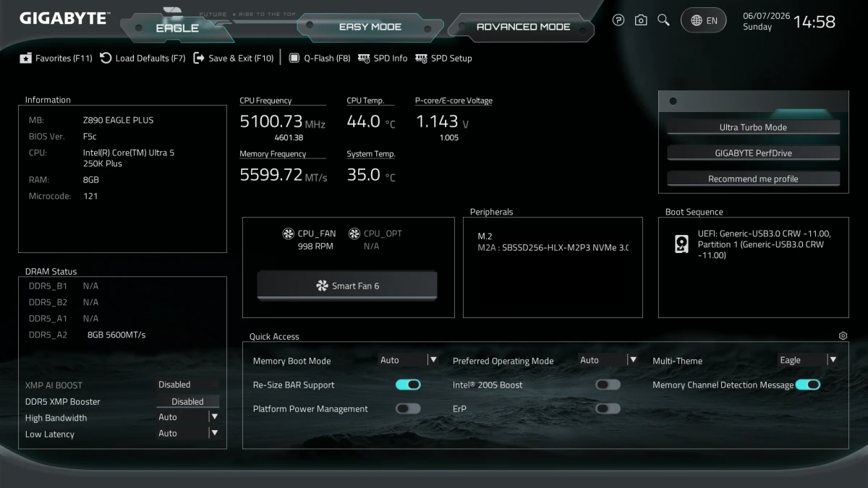The height and width of the screenshot is (488, 868).
Task: Click Load Defaults (F7) label
Action: (x=150, y=59)
